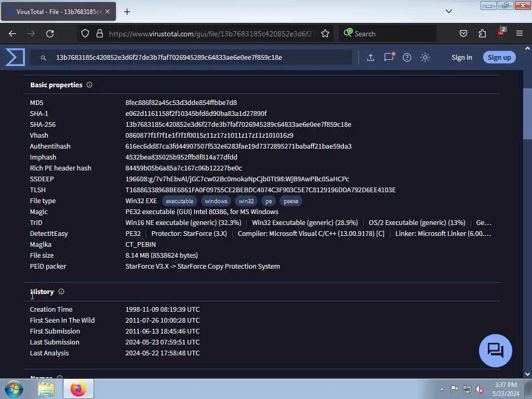Show hidden tray icons arrow
The width and height of the screenshot is (532, 399).
(x=442, y=389)
